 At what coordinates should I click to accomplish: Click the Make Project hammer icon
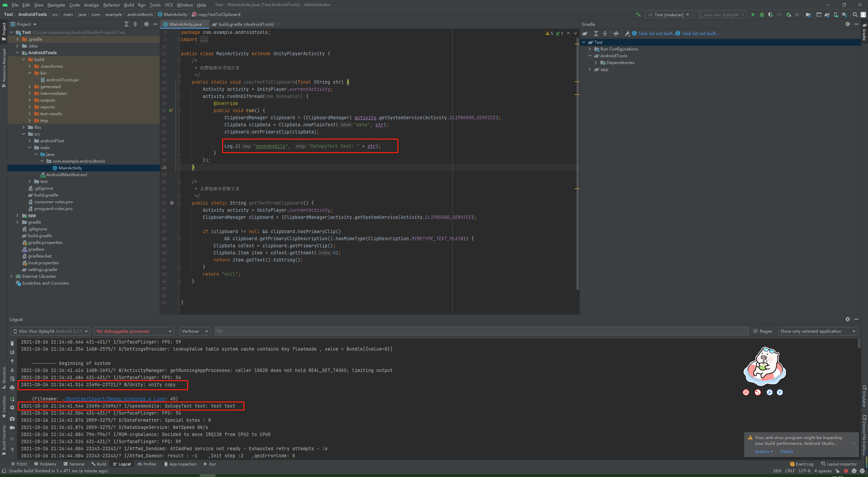[x=638, y=15]
